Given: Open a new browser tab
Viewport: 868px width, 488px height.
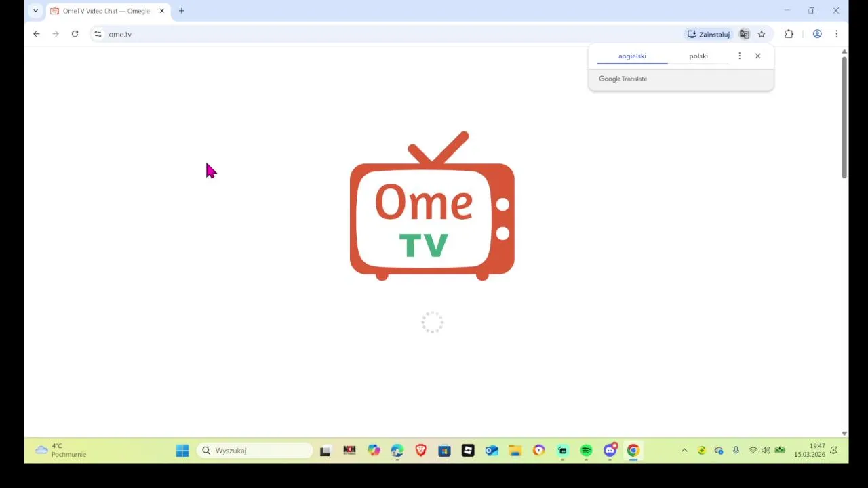Looking at the screenshot, I should [x=181, y=11].
